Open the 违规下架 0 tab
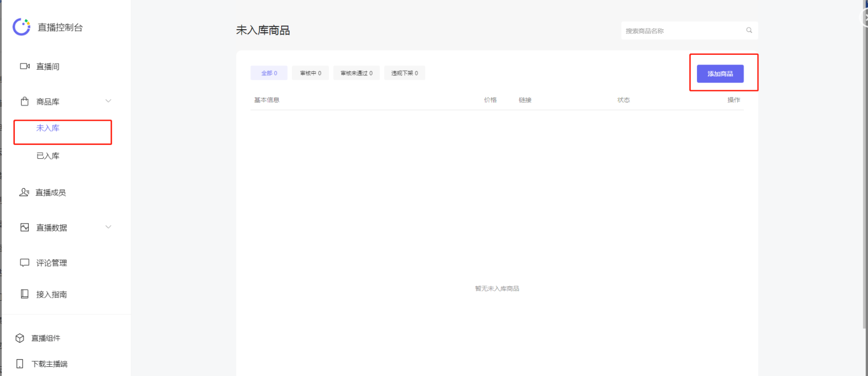The height and width of the screenshot is (376, 868). (x=405, y=73)
